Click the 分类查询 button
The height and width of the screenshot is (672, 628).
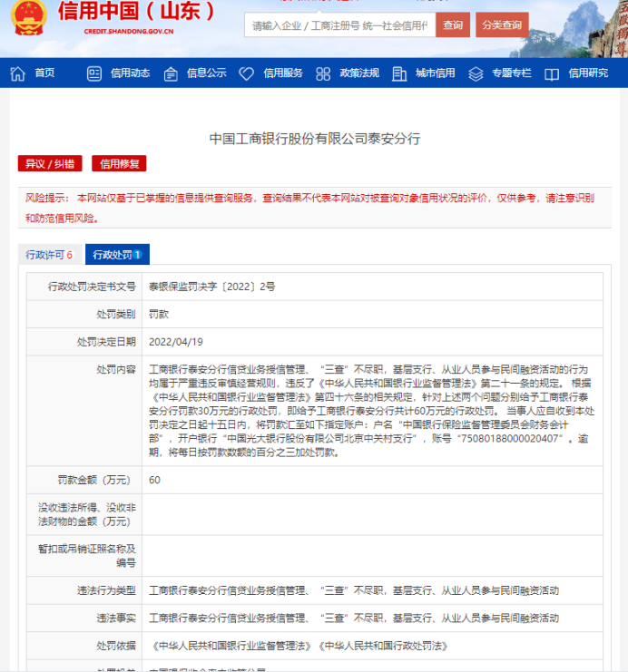click(502, 24)
